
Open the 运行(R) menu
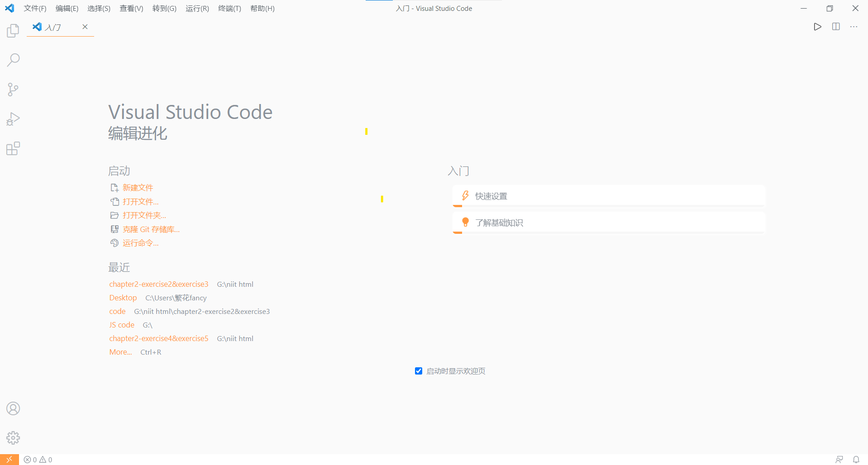(197, 9)
